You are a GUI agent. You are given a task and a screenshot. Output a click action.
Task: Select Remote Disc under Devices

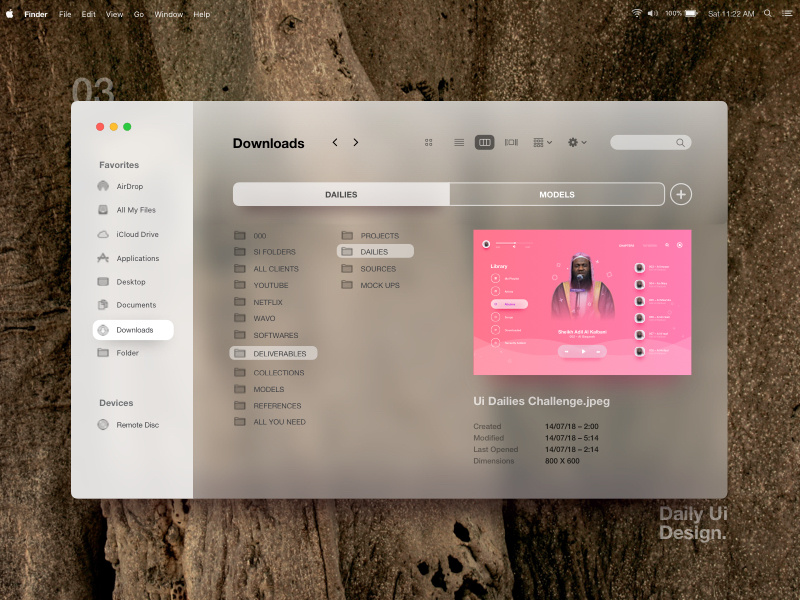coord(128,424)
